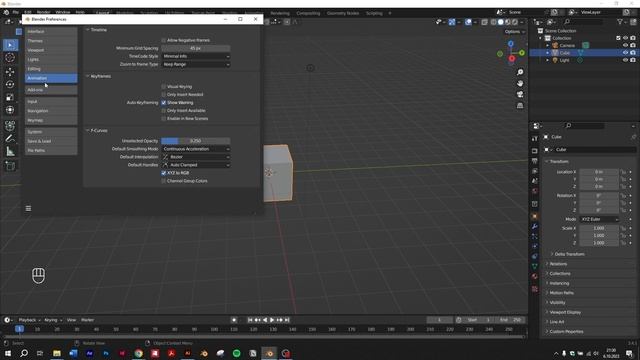The image size is (640, 360).
Task: Open Default Handles dropdown
Action: coord(196,165)
